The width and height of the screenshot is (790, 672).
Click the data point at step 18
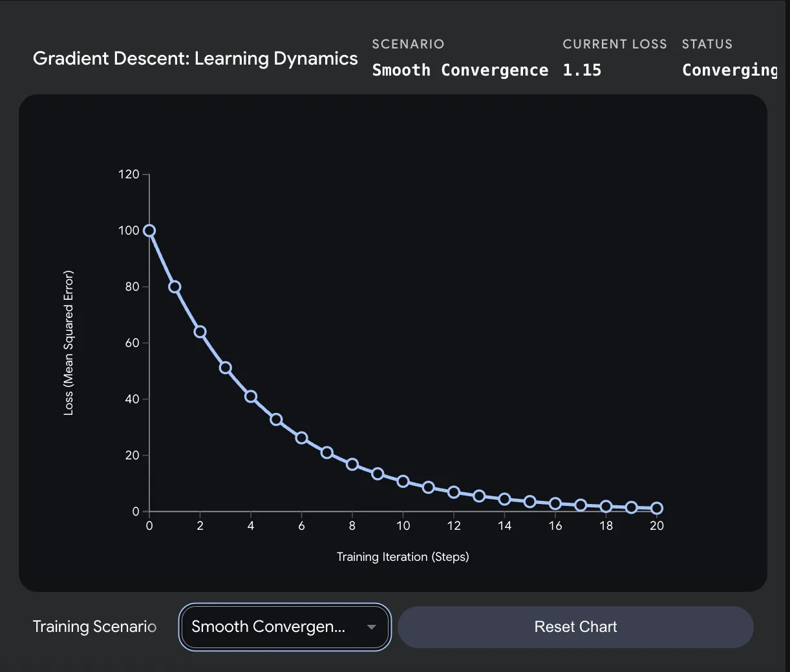pyautogui.click(x=606, y=507)
